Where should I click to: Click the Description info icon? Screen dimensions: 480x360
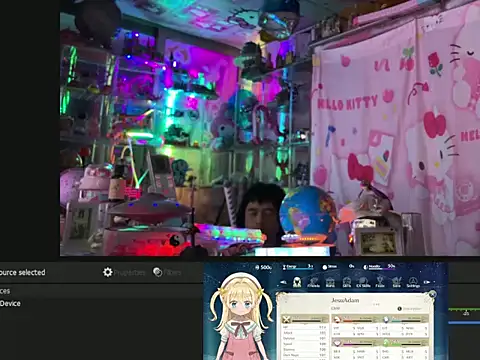coord(400,309)
